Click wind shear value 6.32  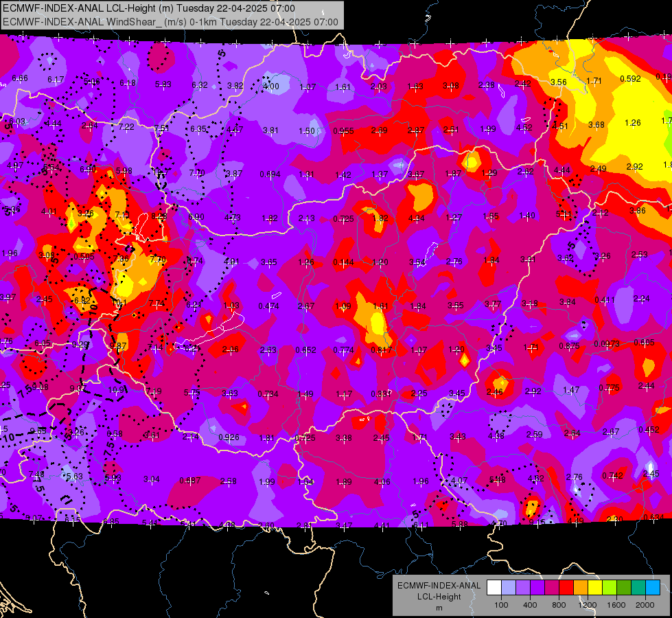click(199, 85)
